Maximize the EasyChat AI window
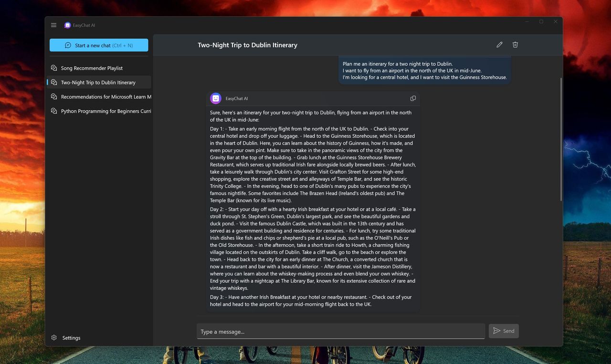Screen dimensions: 611x364 pos(541,21)
